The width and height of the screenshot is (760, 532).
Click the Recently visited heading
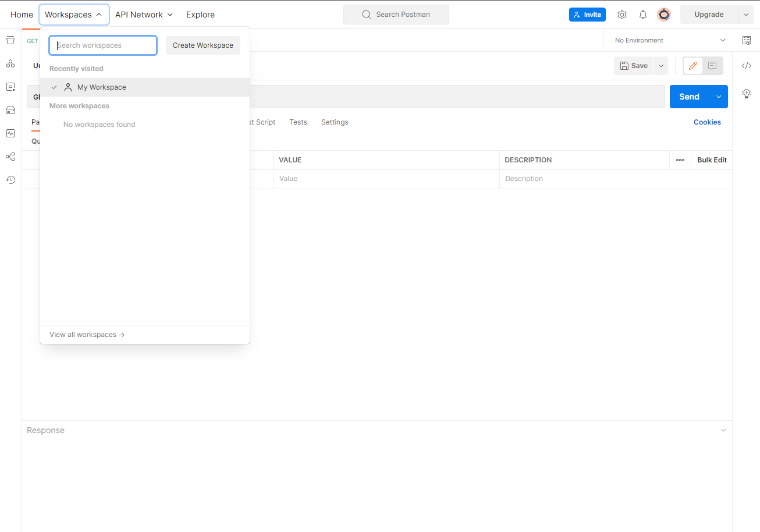point(76,69)
